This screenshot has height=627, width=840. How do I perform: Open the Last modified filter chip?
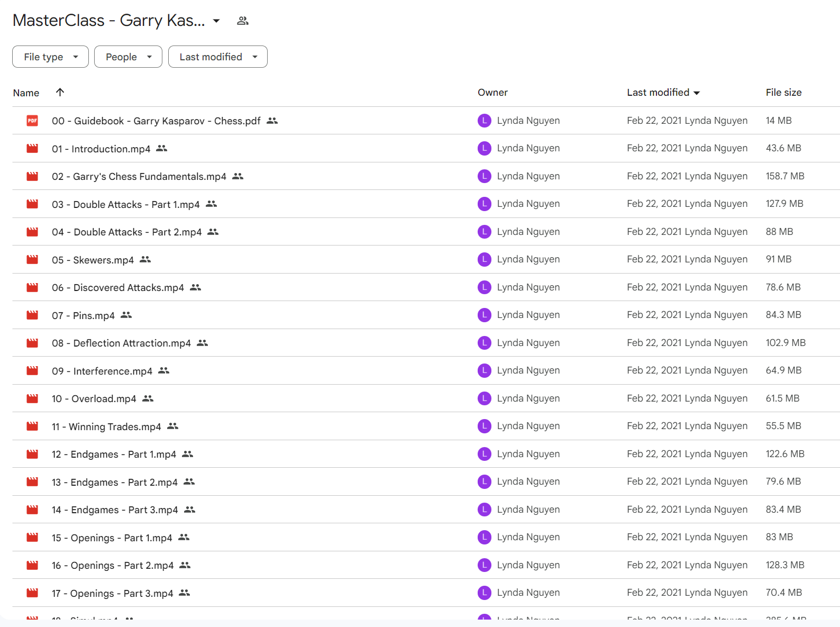(x=218, y=57)
